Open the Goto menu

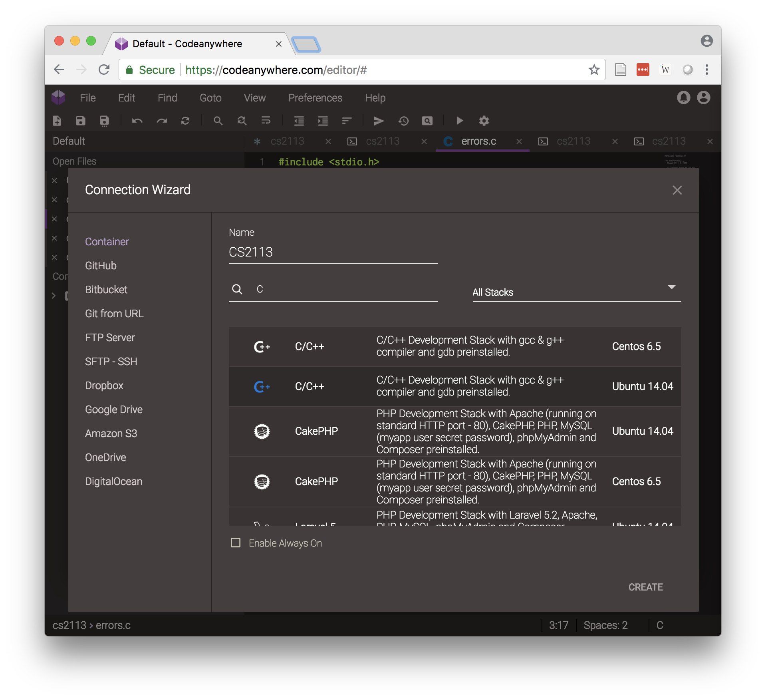[210, 98]
